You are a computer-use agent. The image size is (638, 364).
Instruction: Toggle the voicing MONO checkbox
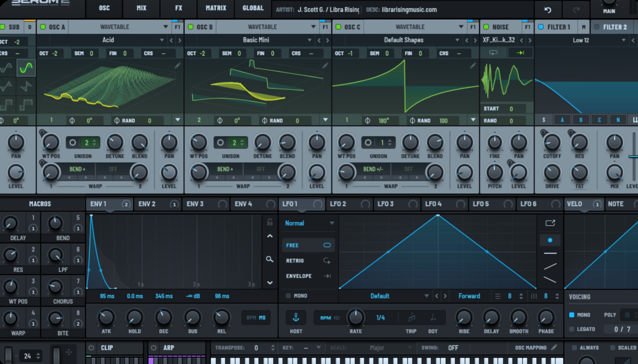571,315
